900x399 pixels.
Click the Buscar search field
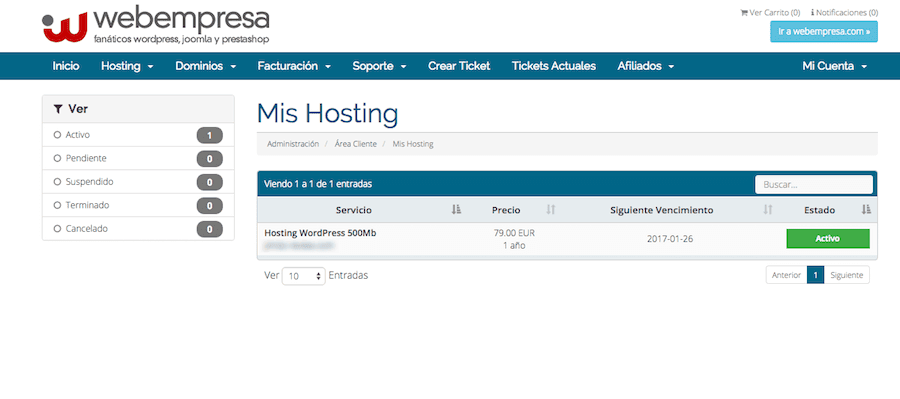tap(814, 185)
